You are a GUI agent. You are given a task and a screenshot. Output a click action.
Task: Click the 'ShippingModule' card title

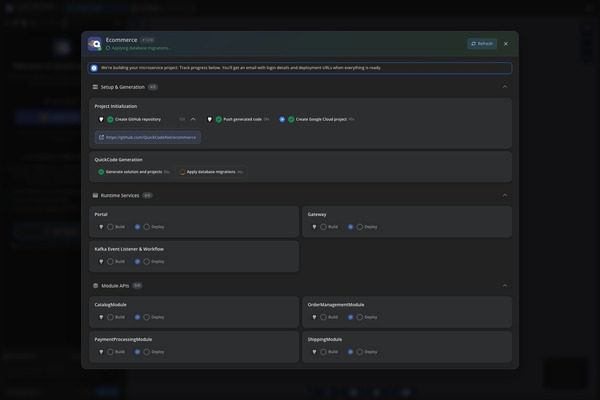(325, 339)
